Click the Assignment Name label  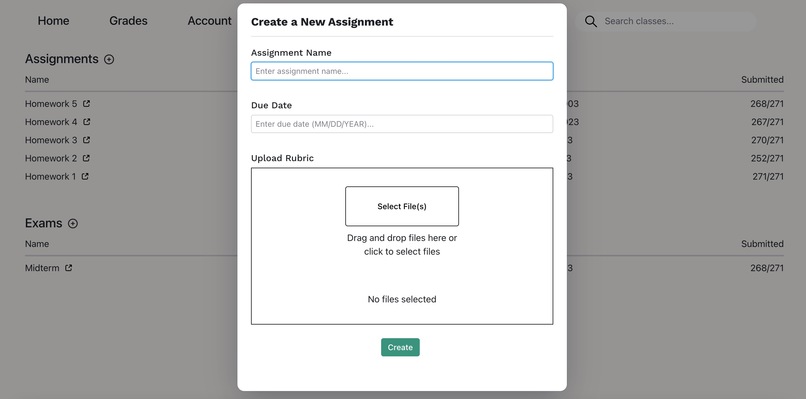tap(291, 52)
